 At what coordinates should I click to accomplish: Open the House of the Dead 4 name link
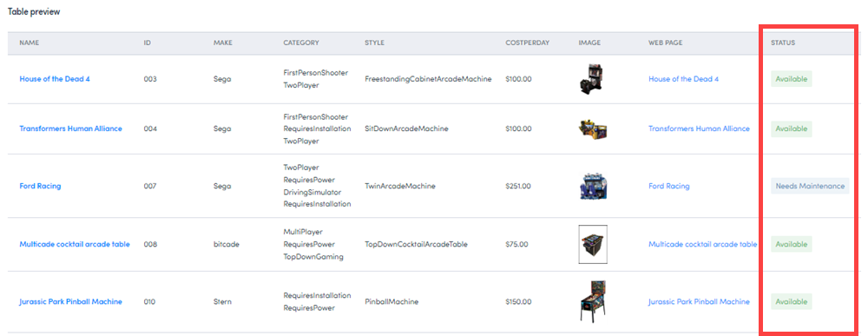pos(54,79)
